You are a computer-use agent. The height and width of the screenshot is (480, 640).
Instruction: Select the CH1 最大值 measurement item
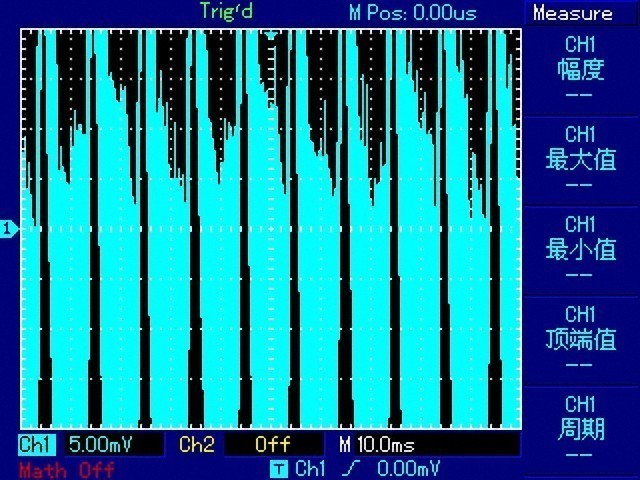580,161
